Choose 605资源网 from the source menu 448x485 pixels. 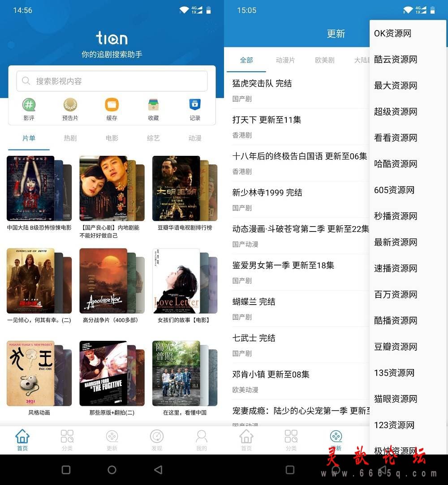click(x=408, y=190)
